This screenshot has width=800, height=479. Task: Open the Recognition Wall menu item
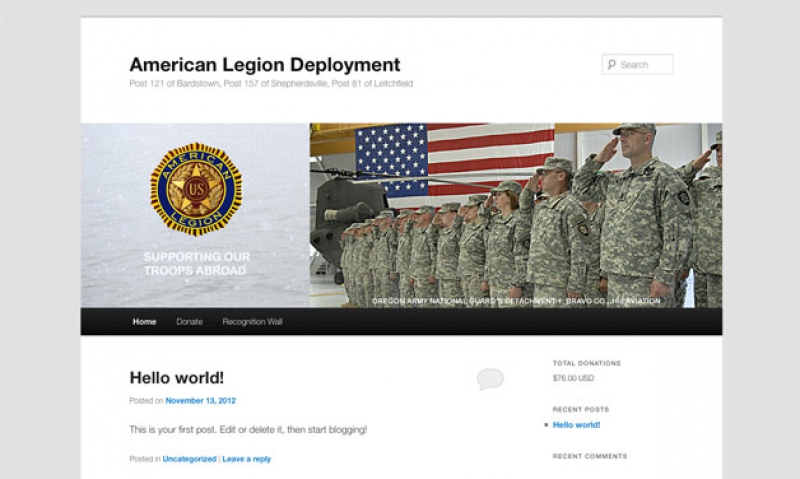253,322
